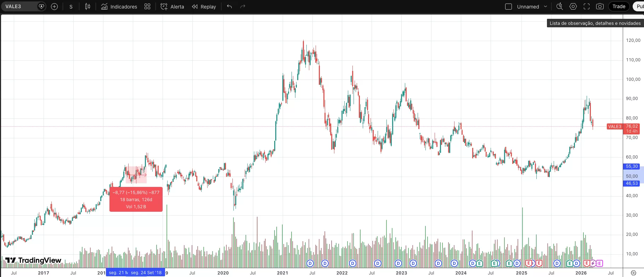This screenshot has height=277, width=644.
Task: Click the diamond icon inside the symbol box
Action: [41, 6]
